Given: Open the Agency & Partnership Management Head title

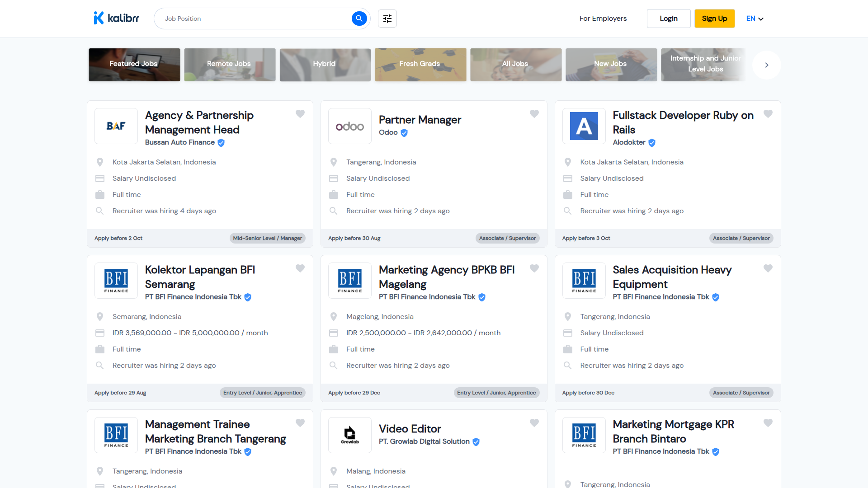Looking at the screenshot, I should (199, 122).
